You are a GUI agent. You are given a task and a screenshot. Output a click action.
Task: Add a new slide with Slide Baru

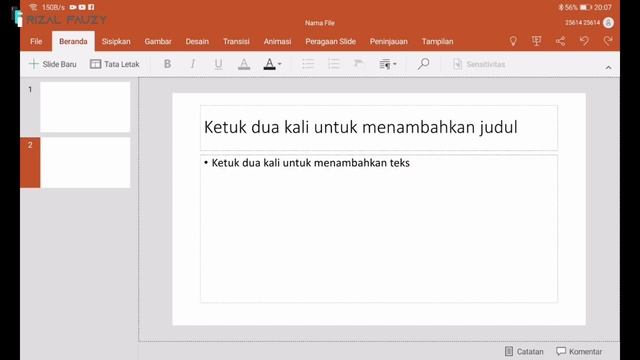point(53,64)
